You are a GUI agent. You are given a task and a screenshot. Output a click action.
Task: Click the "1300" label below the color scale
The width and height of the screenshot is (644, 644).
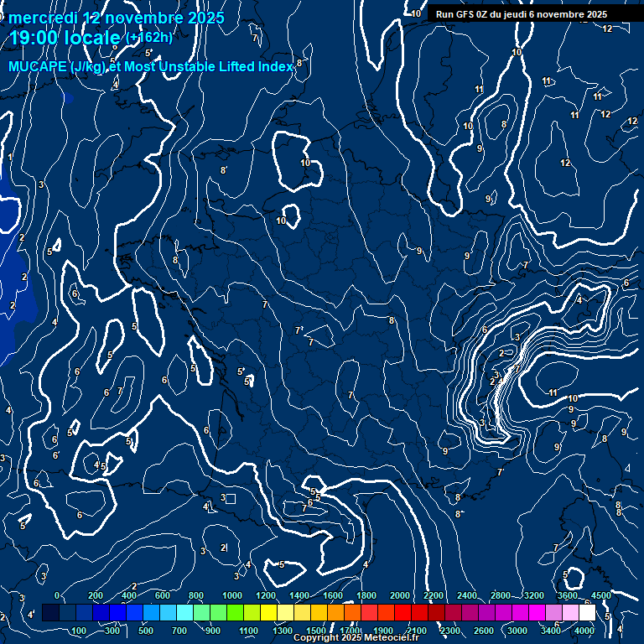[283, 631]
